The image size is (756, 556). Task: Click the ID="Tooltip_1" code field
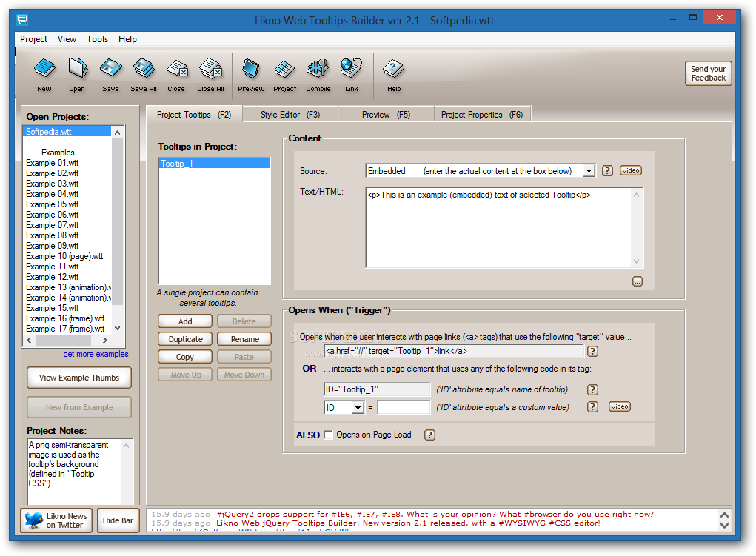click(x=377, y=389)
